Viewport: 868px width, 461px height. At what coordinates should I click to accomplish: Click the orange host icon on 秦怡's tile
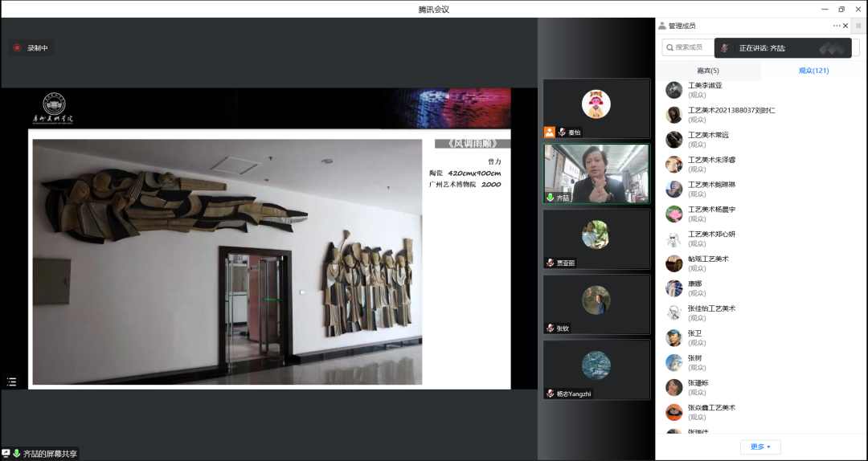(x=550, y=133)
